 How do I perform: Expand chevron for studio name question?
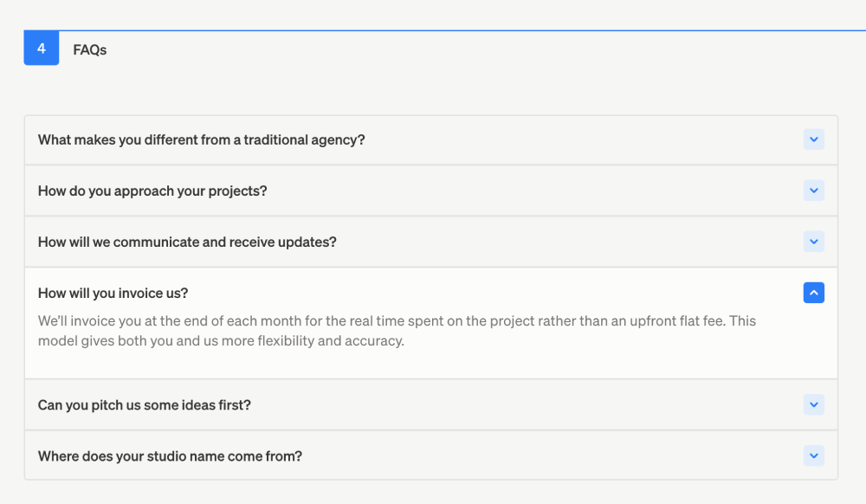[813, 456]
